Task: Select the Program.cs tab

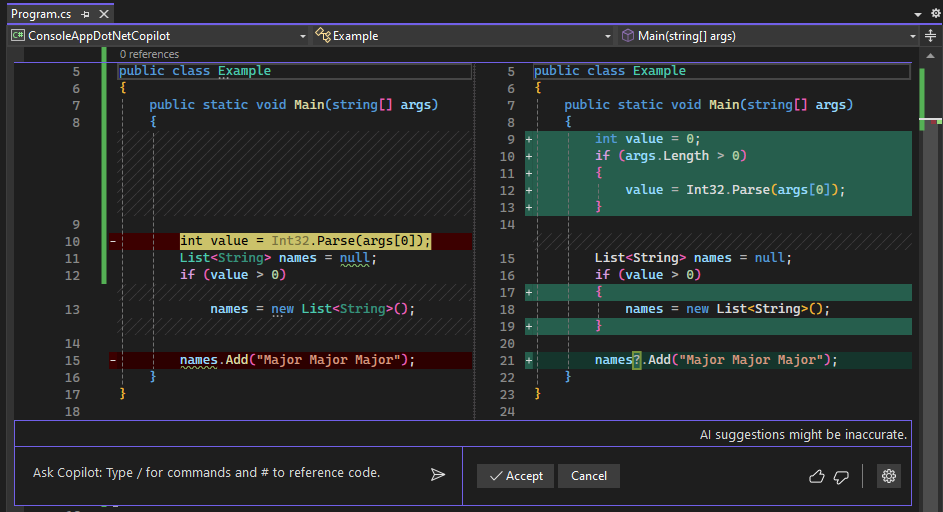Action: click(x=42, y=14)
